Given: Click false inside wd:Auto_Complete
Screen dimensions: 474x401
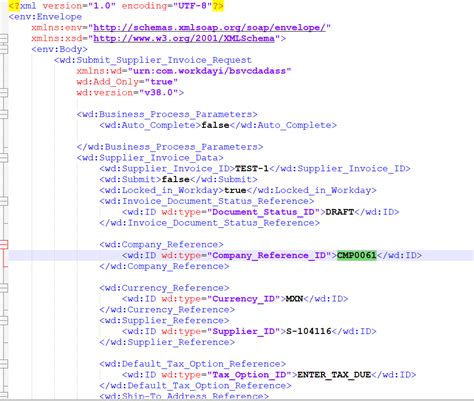Looking at the screenshot, I should pos(215,125).
